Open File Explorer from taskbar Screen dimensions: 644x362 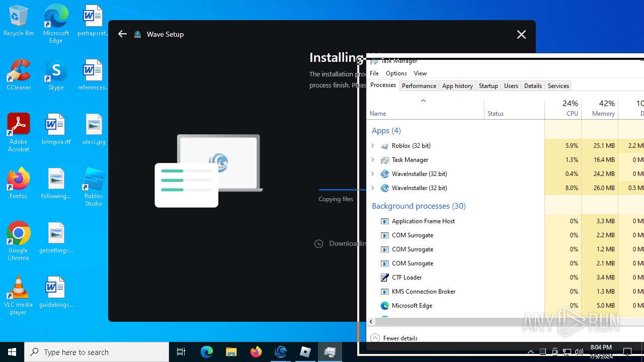coord(231,352)
